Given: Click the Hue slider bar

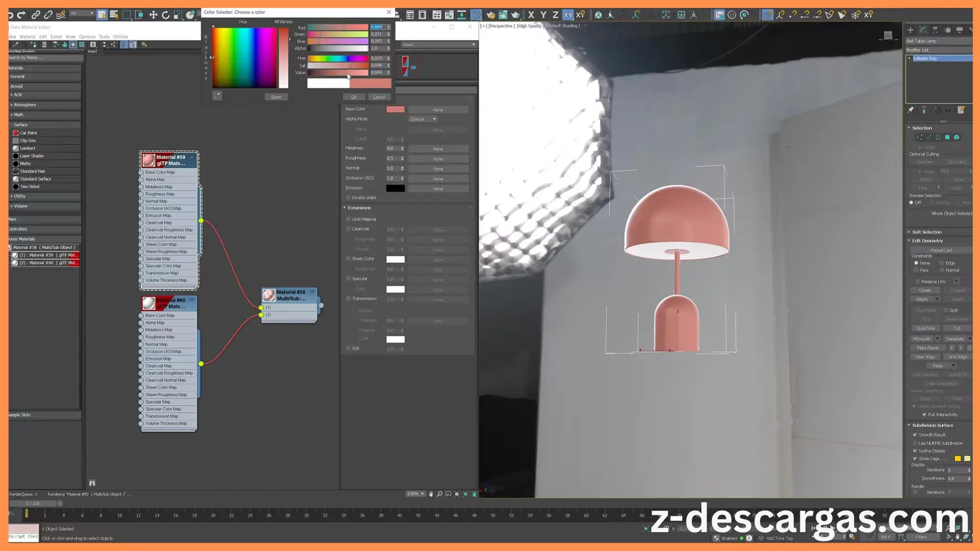Looking at the screenshot, I should click(337, 58).
